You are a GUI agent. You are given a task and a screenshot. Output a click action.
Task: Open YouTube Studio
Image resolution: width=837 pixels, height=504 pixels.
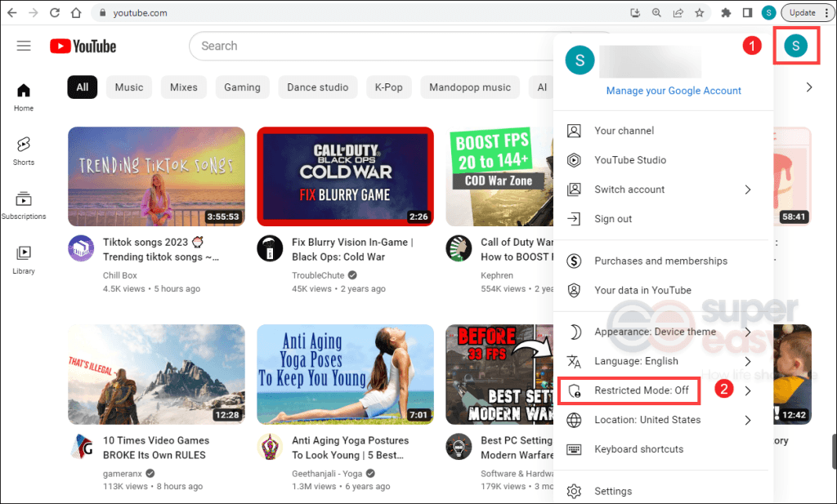point(663,160)
